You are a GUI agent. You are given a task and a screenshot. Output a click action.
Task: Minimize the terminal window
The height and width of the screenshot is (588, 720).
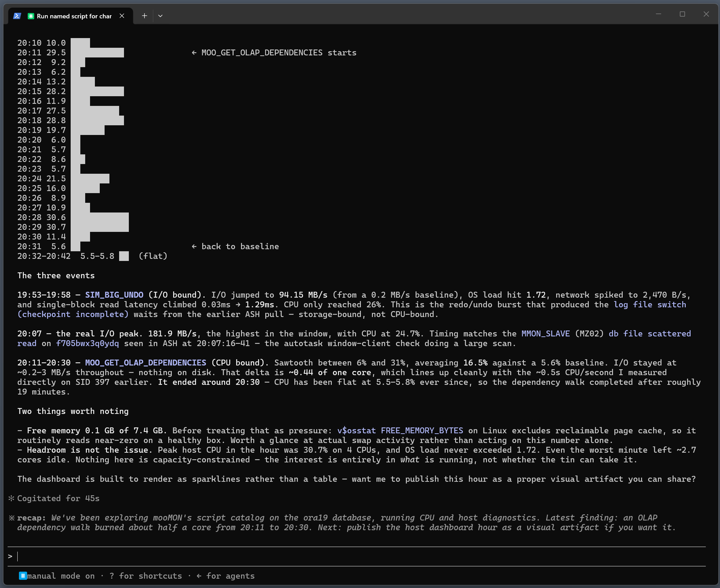pyautogui.click(x=658, y=14)
